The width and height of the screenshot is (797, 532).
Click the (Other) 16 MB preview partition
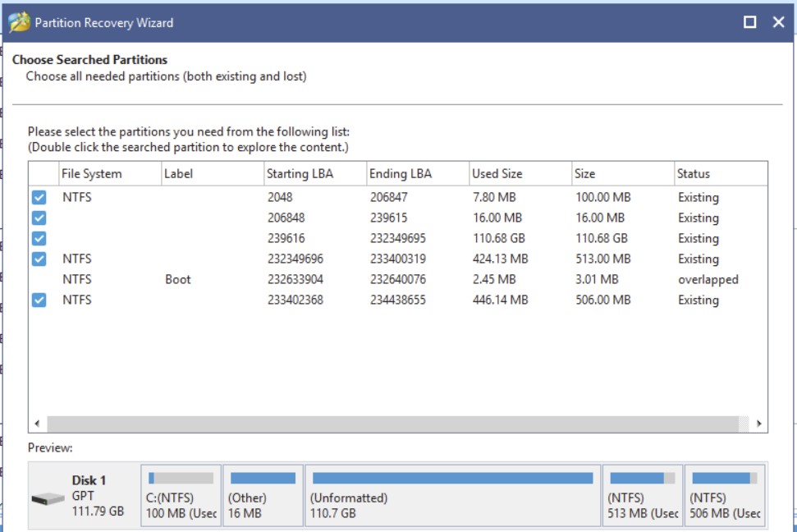(262, 497)
